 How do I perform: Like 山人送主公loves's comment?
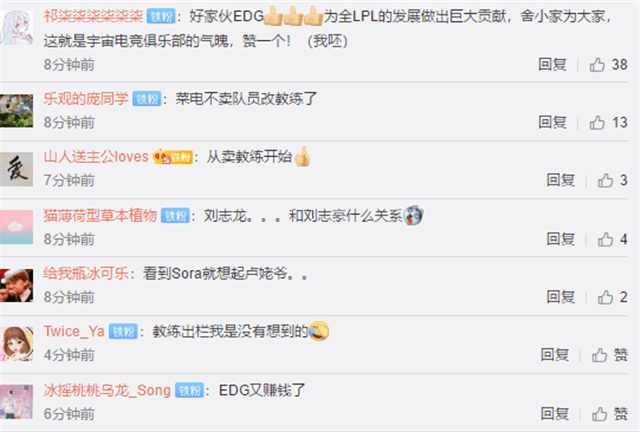(x=605, y=180)
